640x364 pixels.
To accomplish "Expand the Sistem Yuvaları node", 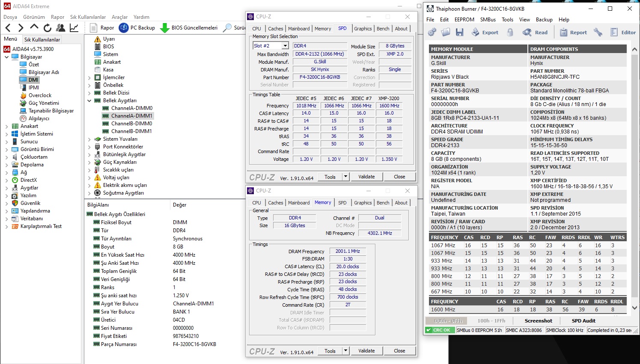I will coord(89,139).
